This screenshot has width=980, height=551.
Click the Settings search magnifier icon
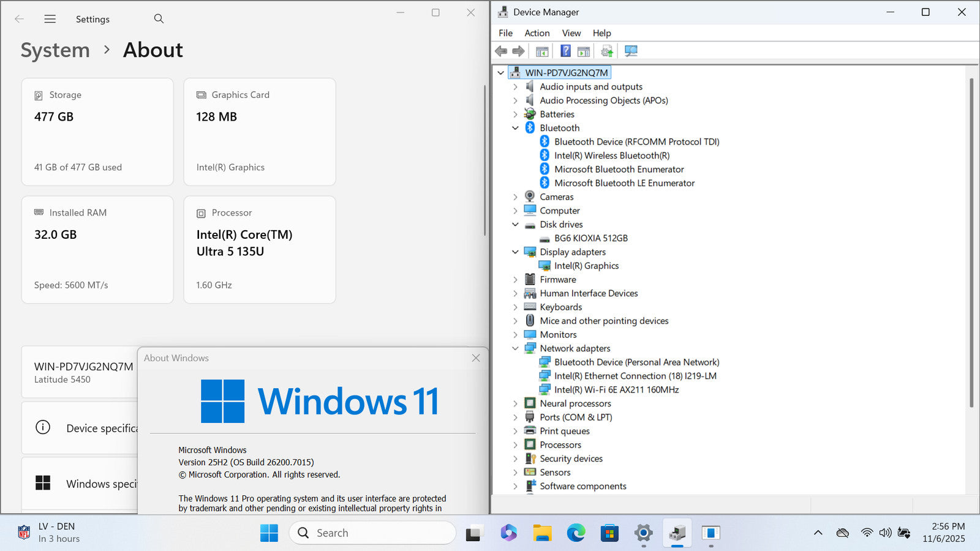[159, 19]
